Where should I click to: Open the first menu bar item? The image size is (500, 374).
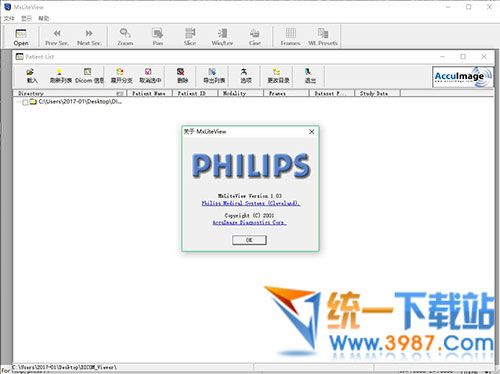click(9, 18)
